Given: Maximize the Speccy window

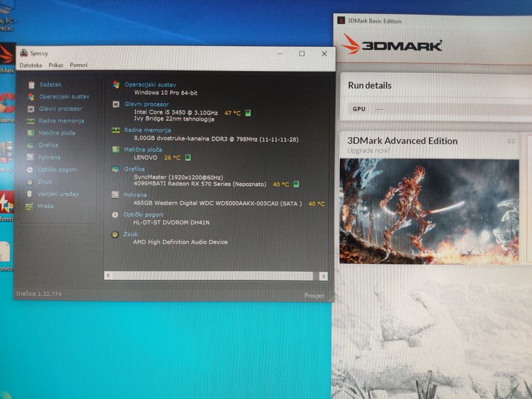Looking at the screenshot, I should [x=302, y=54].
